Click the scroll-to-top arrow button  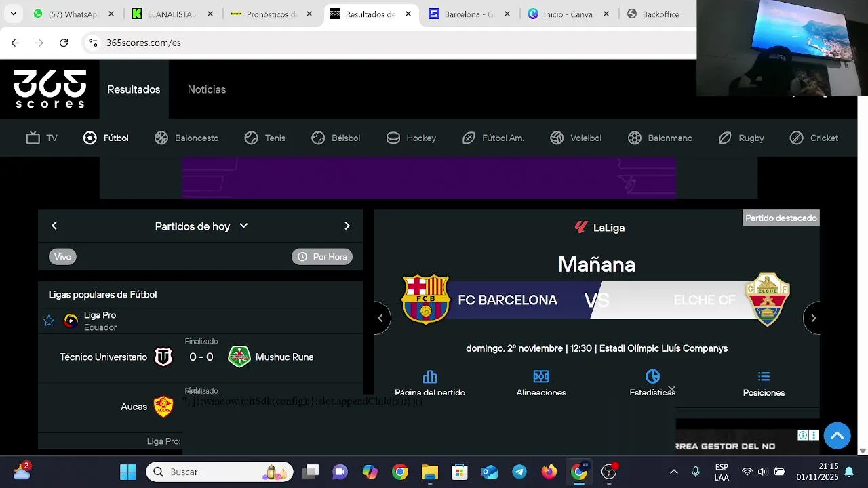(837, 435)
